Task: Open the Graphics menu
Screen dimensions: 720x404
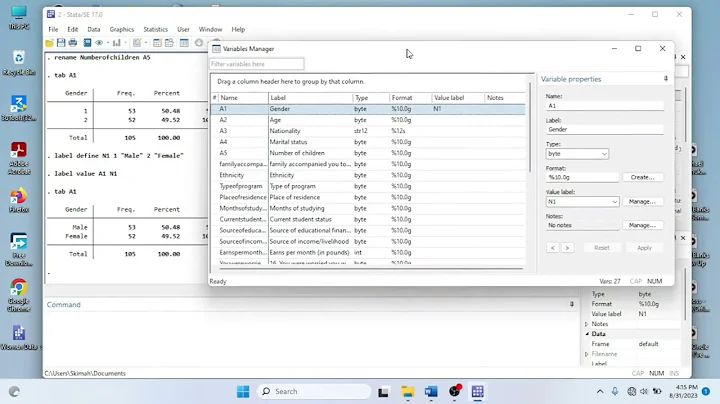Action: click(122, 29)
